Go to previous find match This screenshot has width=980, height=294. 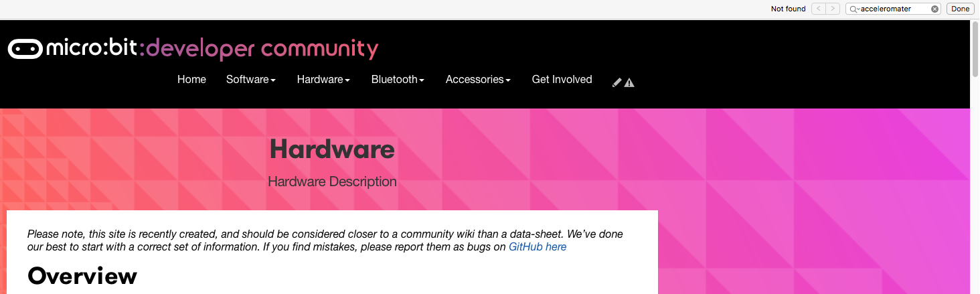tap(819, 9)
